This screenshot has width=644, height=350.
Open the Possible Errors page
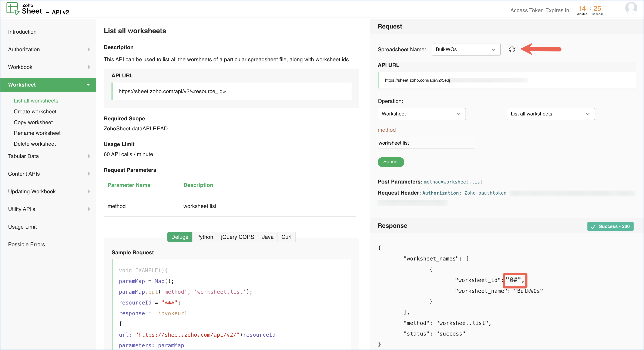27,245
